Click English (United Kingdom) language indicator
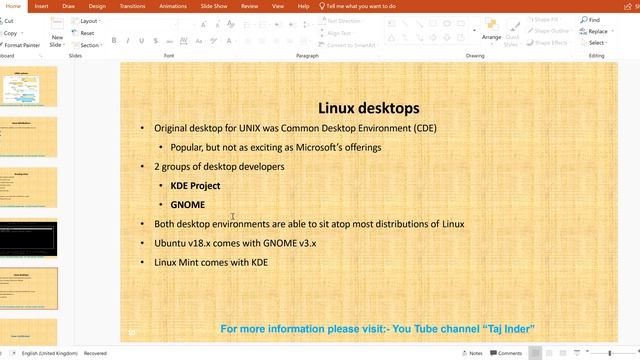The width and height of the screenshot is (640, 360). [49, 353]
